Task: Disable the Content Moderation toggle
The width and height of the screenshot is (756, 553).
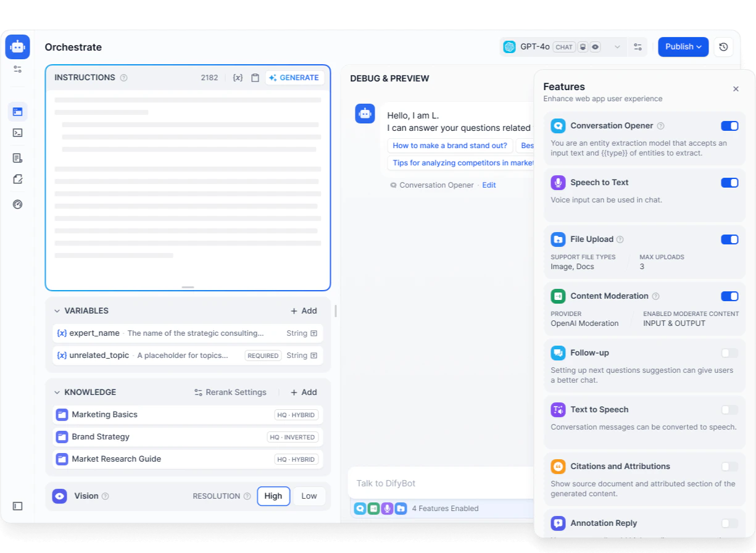Action: (x=729, y=296)
